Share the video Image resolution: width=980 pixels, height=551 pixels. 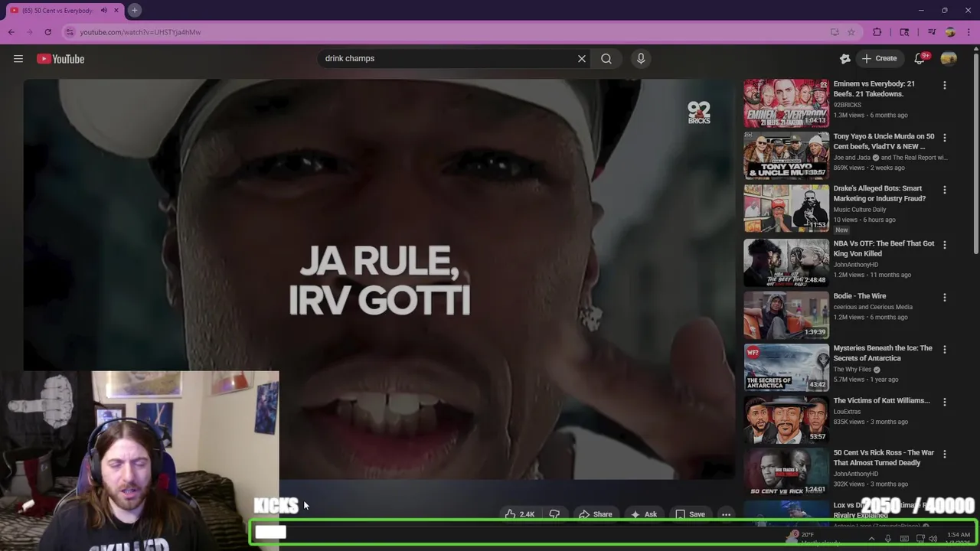596,514
